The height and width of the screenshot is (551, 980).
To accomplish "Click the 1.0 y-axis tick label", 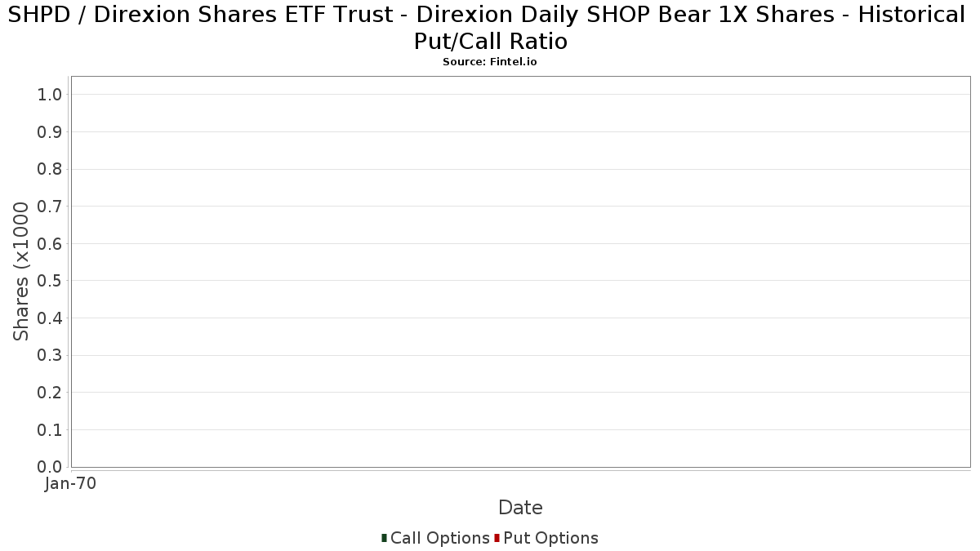I will 50,95.
